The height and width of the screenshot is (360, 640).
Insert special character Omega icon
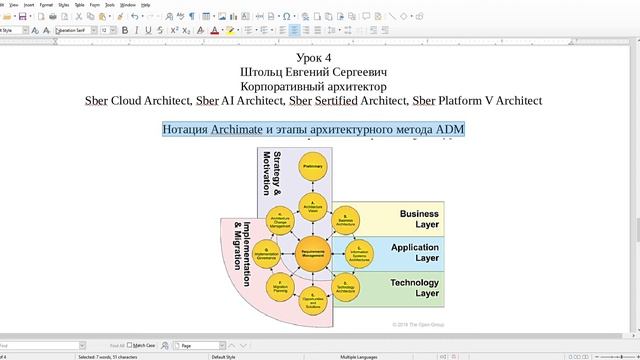[287, 16]
